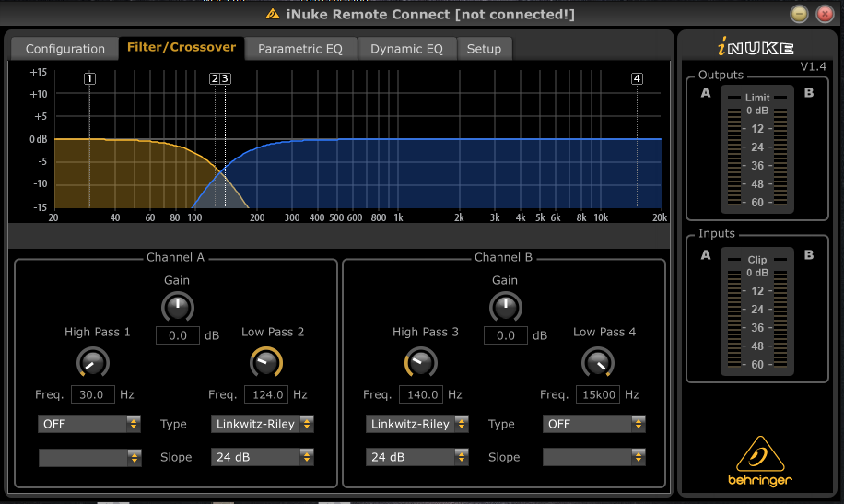Click the Behringer logo
Image resolution: width=844 pixels, height=504 pixels.
point(757,460)
